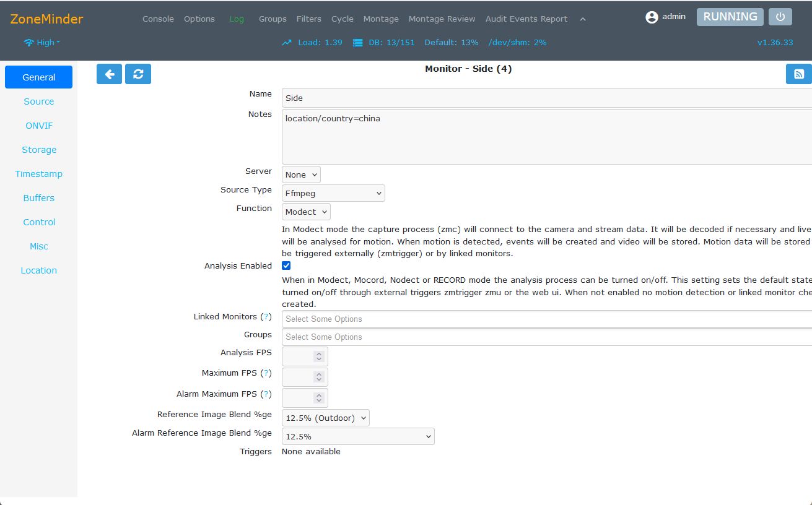Uncheck the Analysis Enabled checkbox
812x505 pixels.
tap(286, 265)
